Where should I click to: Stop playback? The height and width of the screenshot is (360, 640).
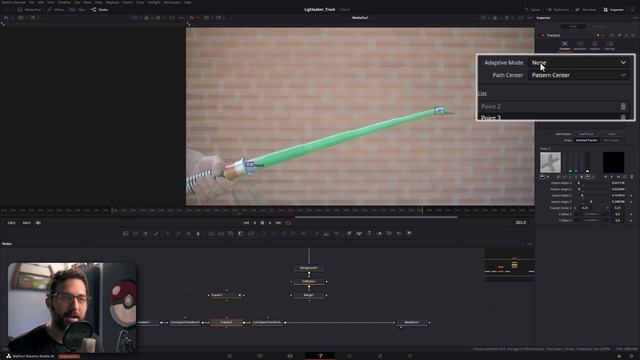(x=262, y=223)
